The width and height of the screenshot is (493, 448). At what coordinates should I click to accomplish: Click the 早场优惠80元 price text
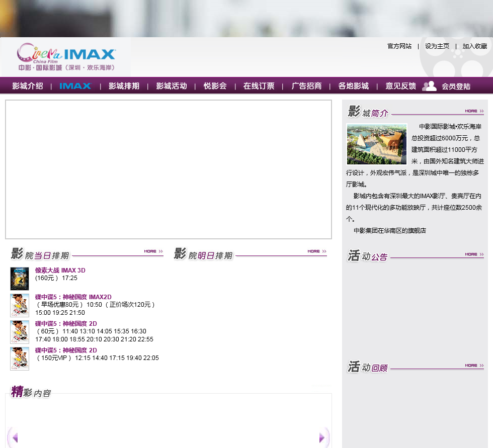click(60, 304)
